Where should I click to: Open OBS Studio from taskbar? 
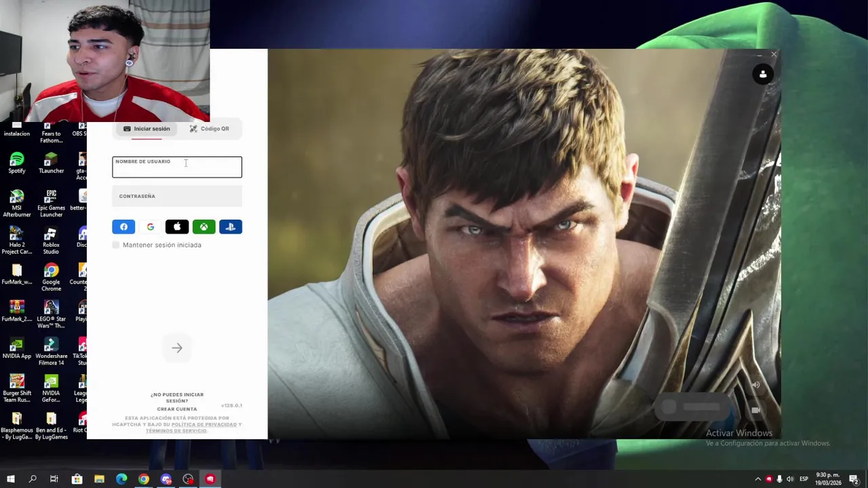(188, 479)
